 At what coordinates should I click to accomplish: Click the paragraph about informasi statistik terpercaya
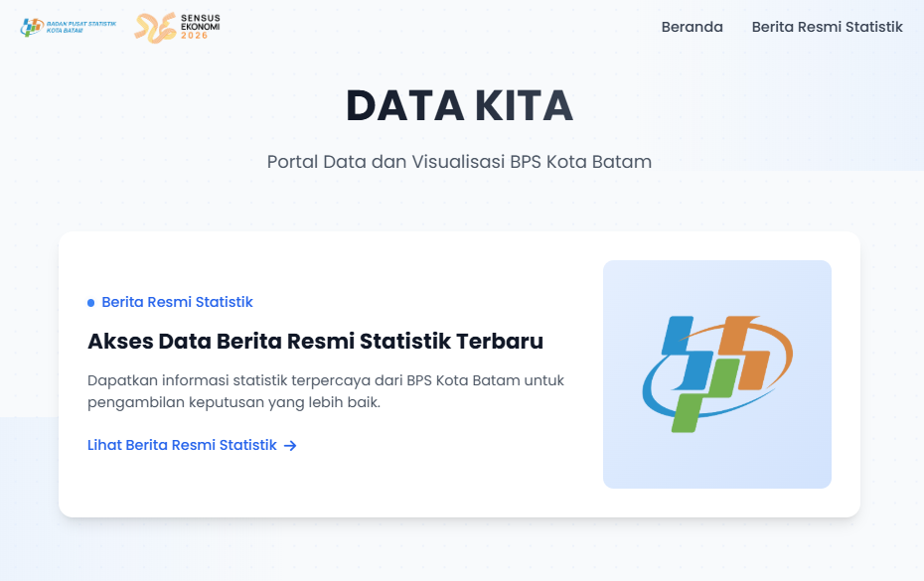tap(324, 390)
